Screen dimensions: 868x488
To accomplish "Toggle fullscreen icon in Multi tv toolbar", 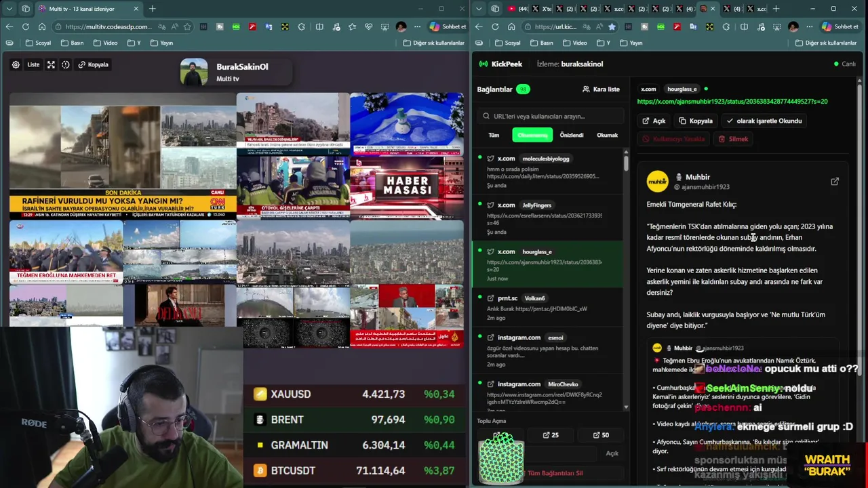I will coord(51,64).
